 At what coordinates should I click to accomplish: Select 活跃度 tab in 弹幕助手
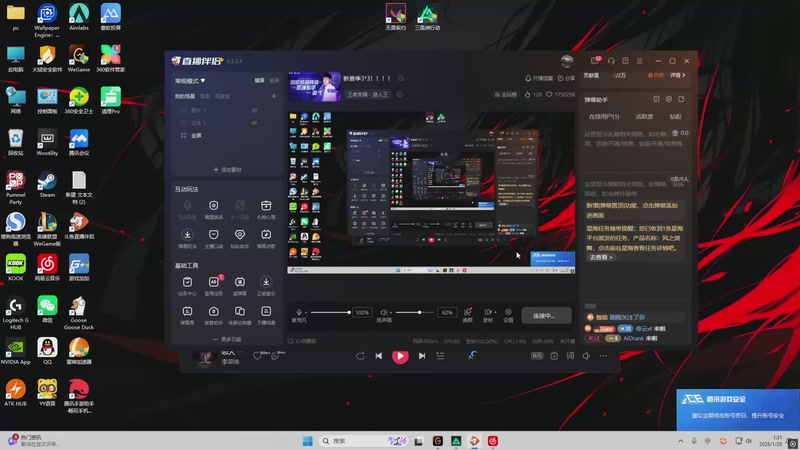tap(644, 116)
